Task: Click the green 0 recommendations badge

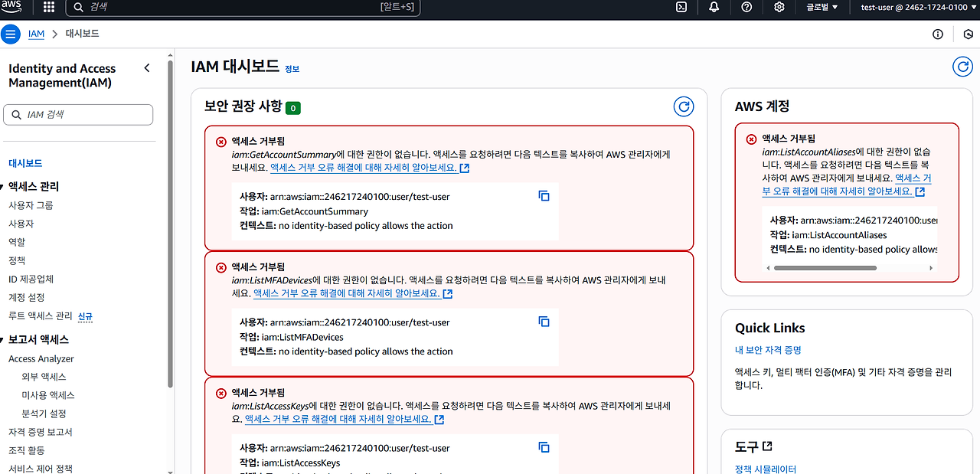Action: coord(293,108)
